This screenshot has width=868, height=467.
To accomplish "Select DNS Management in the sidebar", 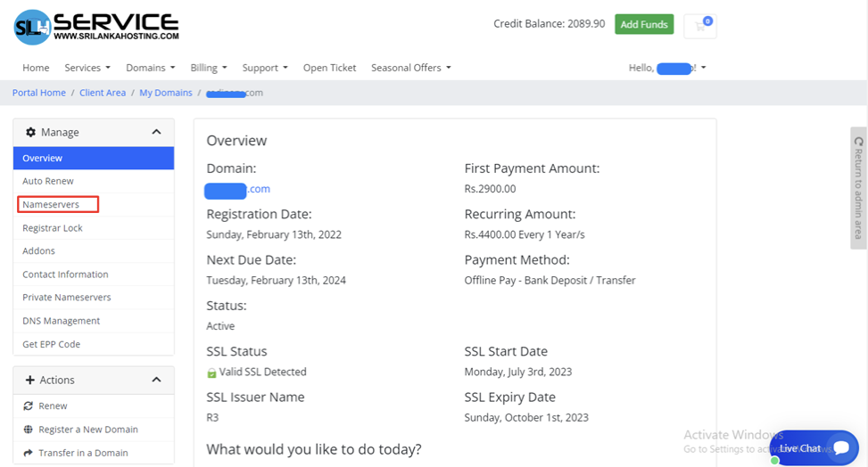I will coord(61,321).
